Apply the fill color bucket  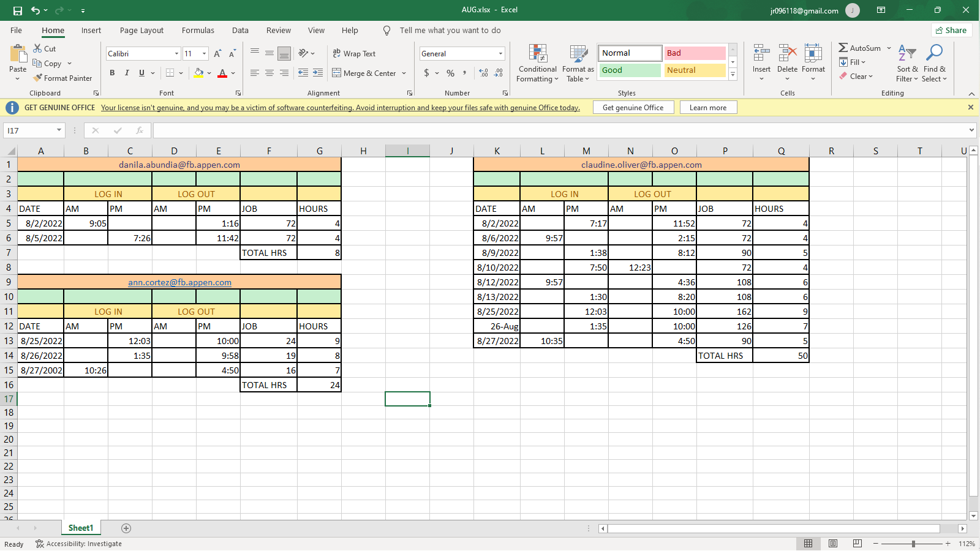(198, 73)
